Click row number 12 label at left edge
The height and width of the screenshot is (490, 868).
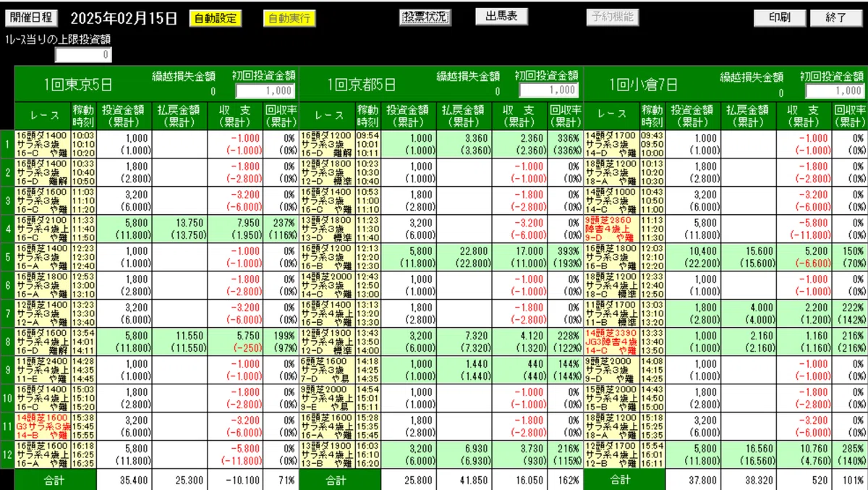click(7, 455)
